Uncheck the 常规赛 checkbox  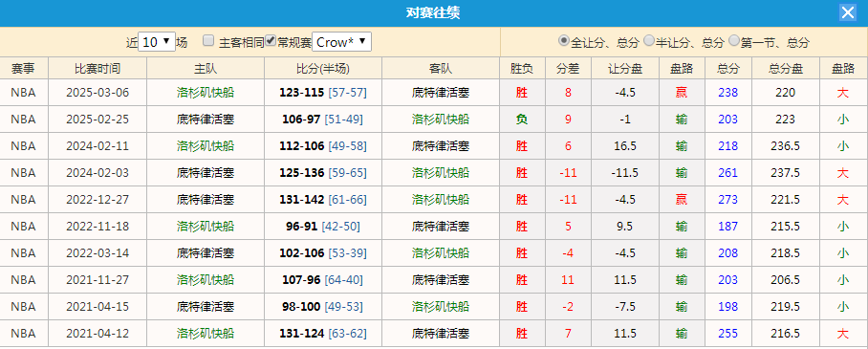tap(271, 40)
